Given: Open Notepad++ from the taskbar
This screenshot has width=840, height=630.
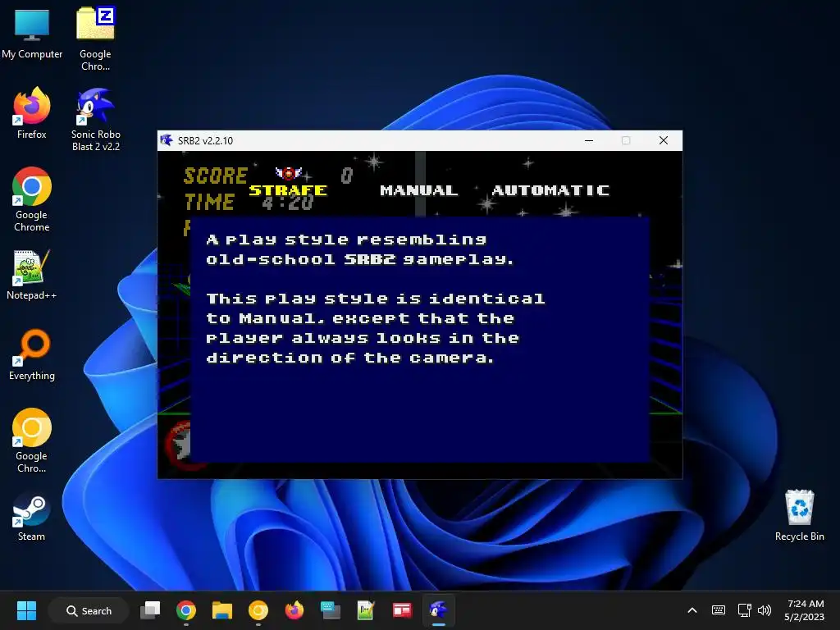Looking at the screenshot, I should [x=366, y=610].
